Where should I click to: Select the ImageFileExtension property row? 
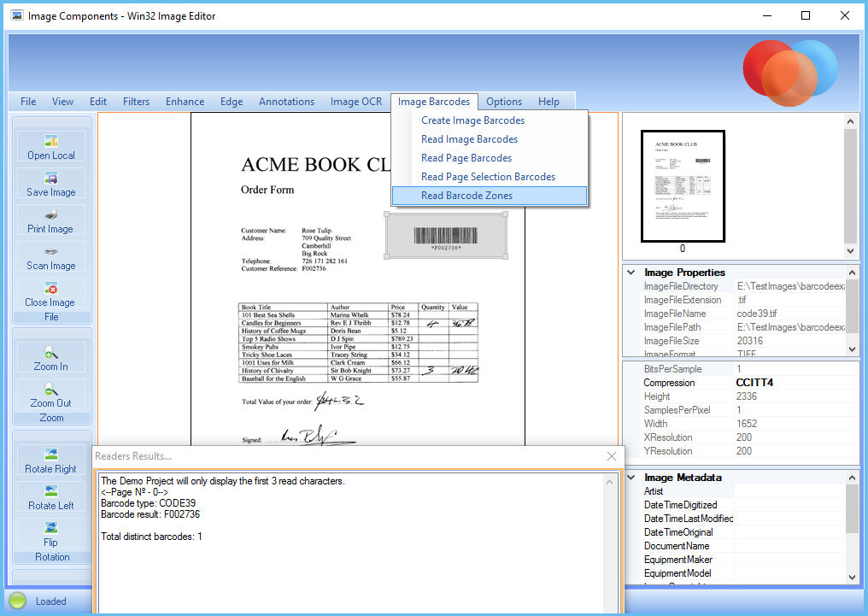coord(743,299)
